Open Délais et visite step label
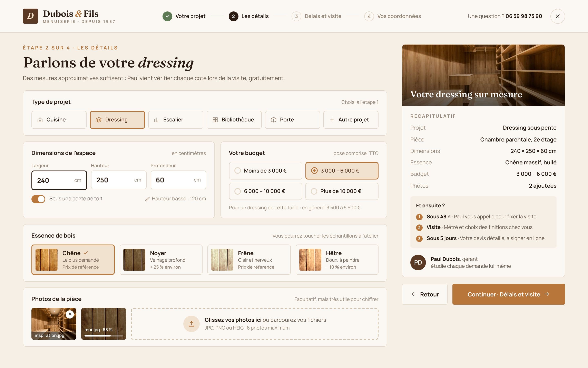The image size is (588, 368). (323, 16)
